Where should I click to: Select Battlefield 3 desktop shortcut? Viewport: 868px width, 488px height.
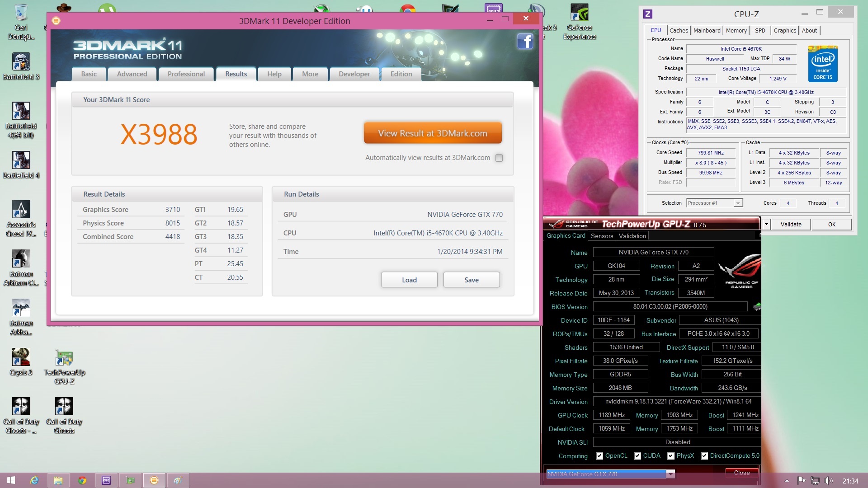[x=21, y=66]
